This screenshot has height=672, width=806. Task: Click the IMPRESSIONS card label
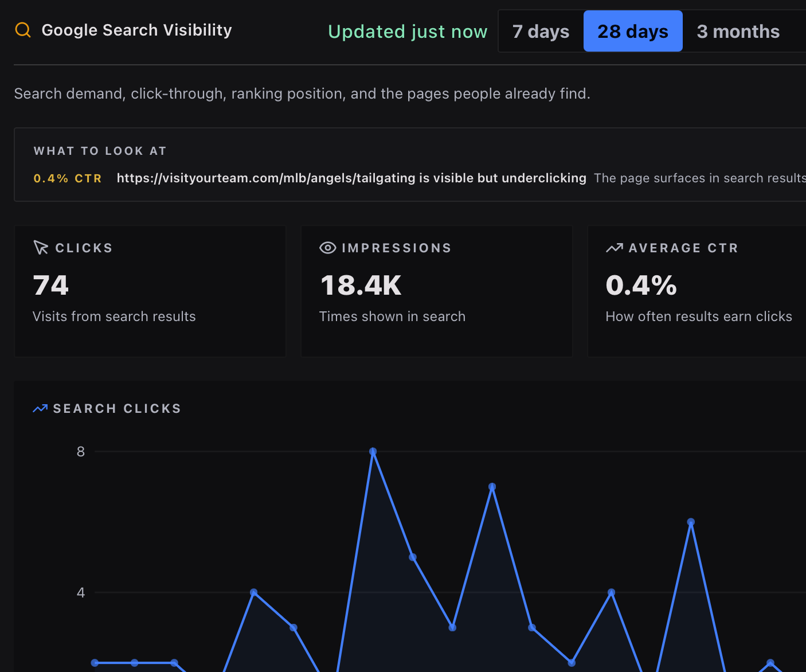[x=397, y=248]
